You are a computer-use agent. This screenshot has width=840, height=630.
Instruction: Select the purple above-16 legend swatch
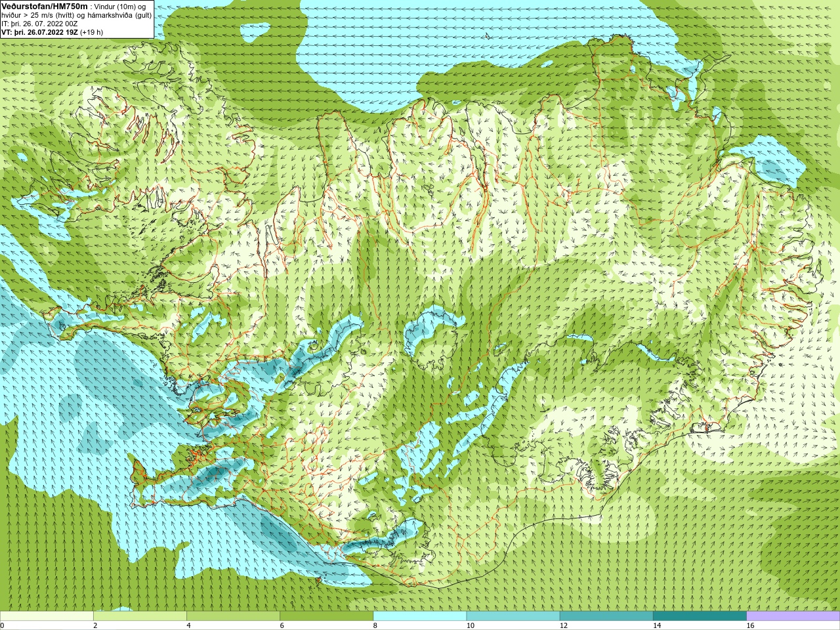[793, 616]
